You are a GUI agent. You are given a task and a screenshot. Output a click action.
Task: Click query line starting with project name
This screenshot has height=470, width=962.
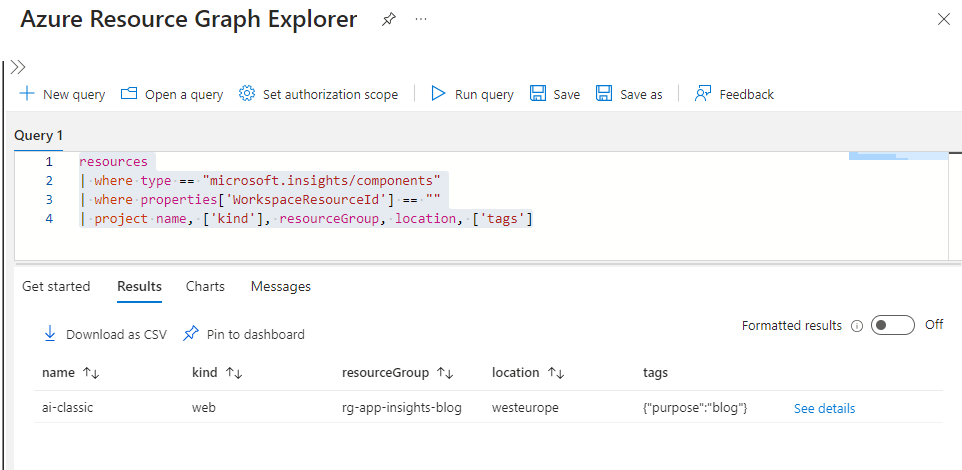click(306, 218)
